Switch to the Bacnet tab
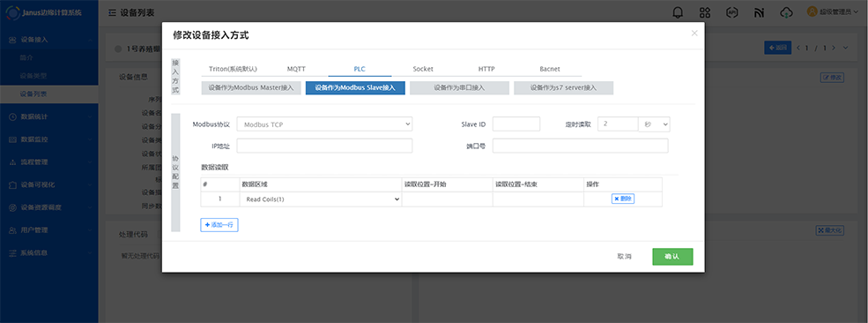Viewport: 868px width, 323px height. pyautogui.click(x=550, y=69)
